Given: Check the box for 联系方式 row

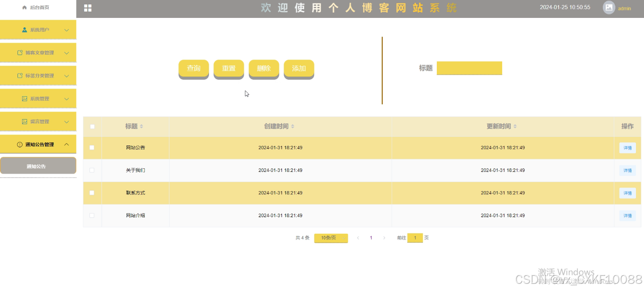Looking at the screenshot, I should (x=92, y=193).
